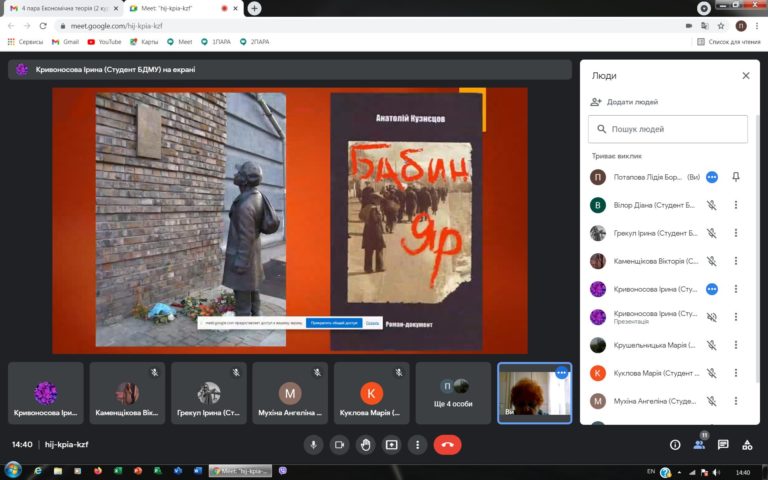Open Internet Explorer from taskbar
Viewport: 768px width, 480px height.
[38, 471]
